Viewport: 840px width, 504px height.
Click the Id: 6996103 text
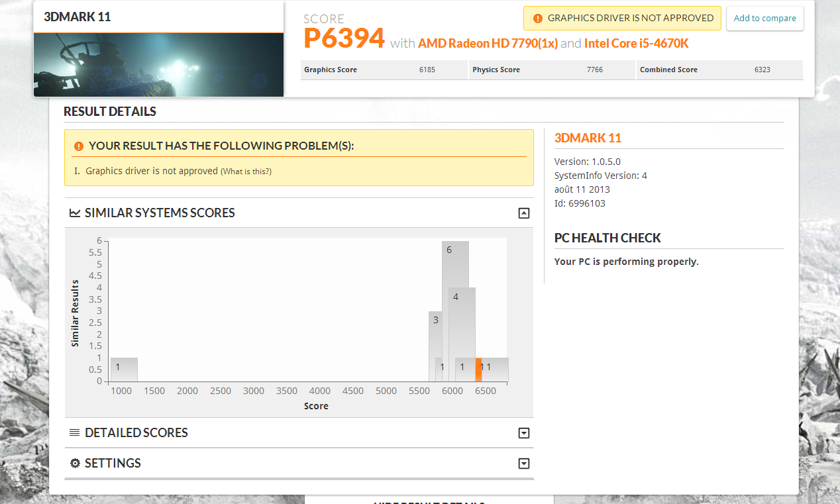tap(580, 203)
